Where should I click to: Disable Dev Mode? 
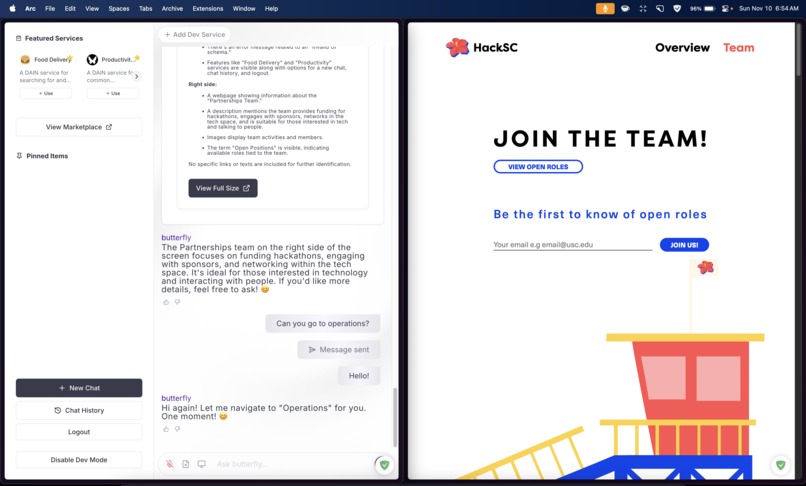[x=79, y=460]
